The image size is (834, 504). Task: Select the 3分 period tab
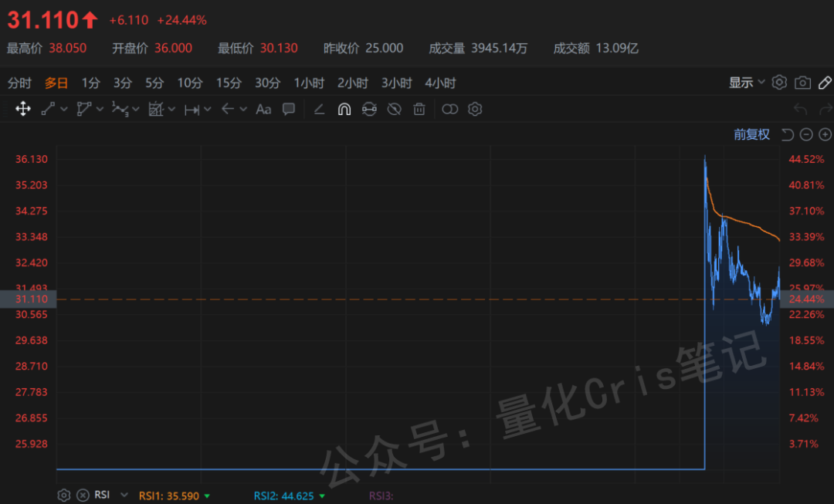[x=122, y=83]
